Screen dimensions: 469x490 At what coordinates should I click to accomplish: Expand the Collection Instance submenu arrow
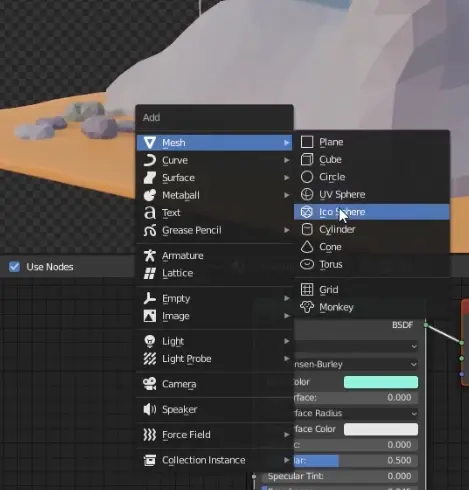tap(287, 460)
